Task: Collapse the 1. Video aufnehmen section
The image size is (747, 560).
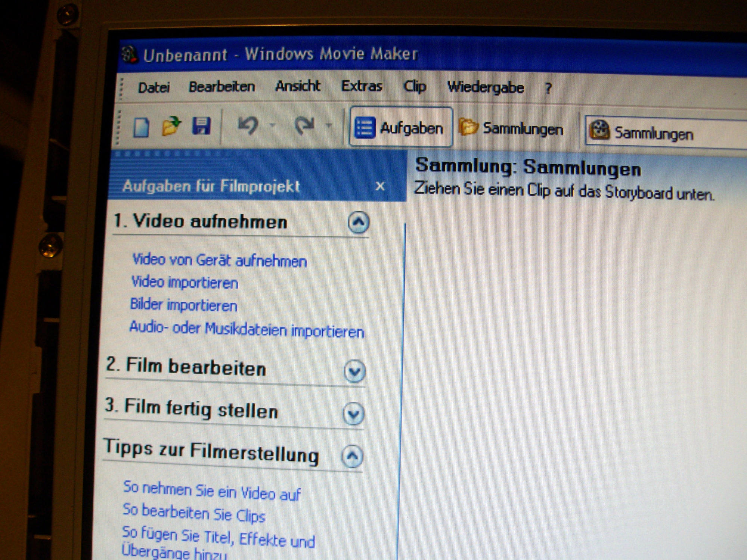Action: tap(358, 223)
